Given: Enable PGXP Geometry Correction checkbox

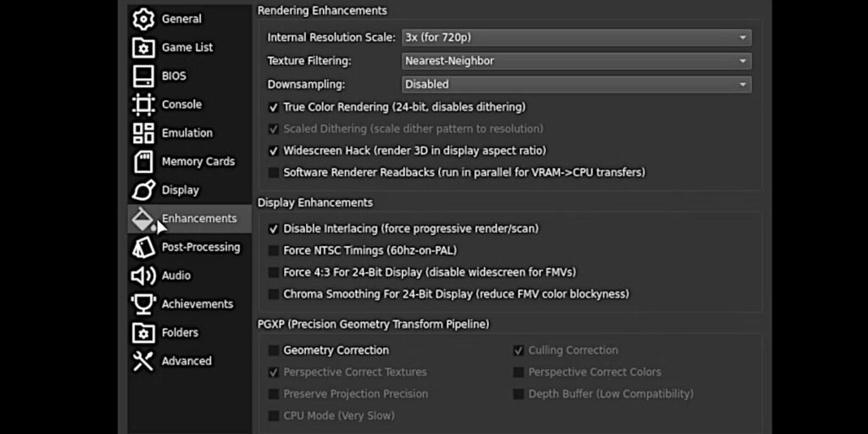Looking at the screenshot, I should 274,350.
